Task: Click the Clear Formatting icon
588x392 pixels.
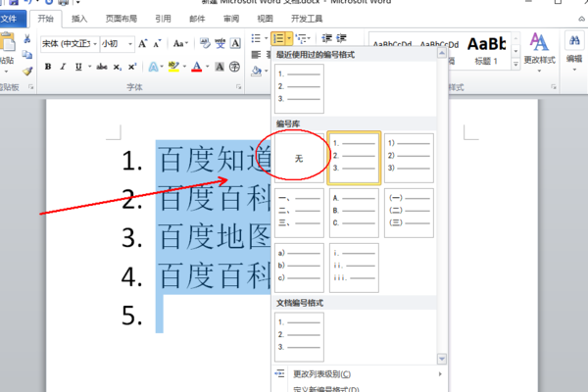Action: click(205, 43)
